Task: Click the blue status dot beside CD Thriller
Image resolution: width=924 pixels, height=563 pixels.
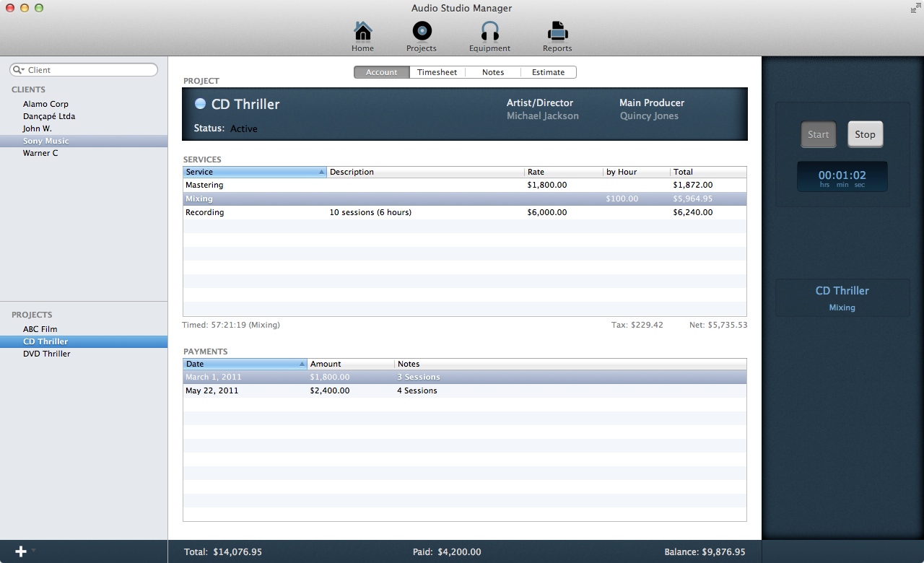Action: coord(201,104)
